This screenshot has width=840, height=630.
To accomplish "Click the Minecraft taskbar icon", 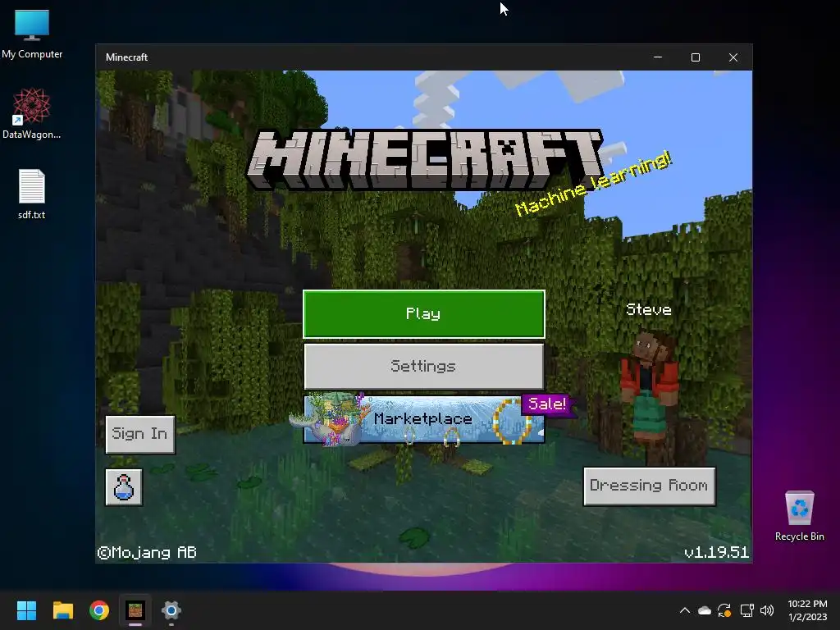I will (135, 610).
